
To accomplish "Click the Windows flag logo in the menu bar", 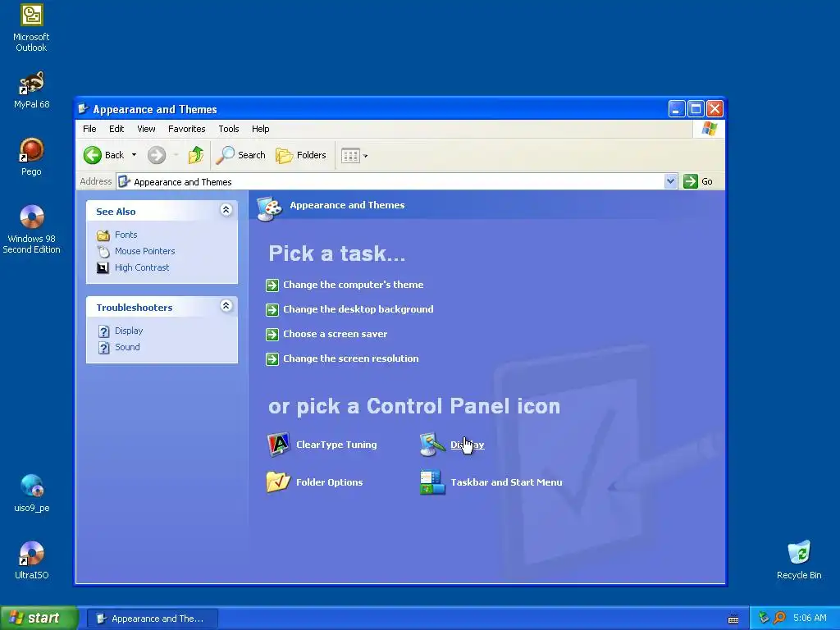I will (x=710, y=129).
